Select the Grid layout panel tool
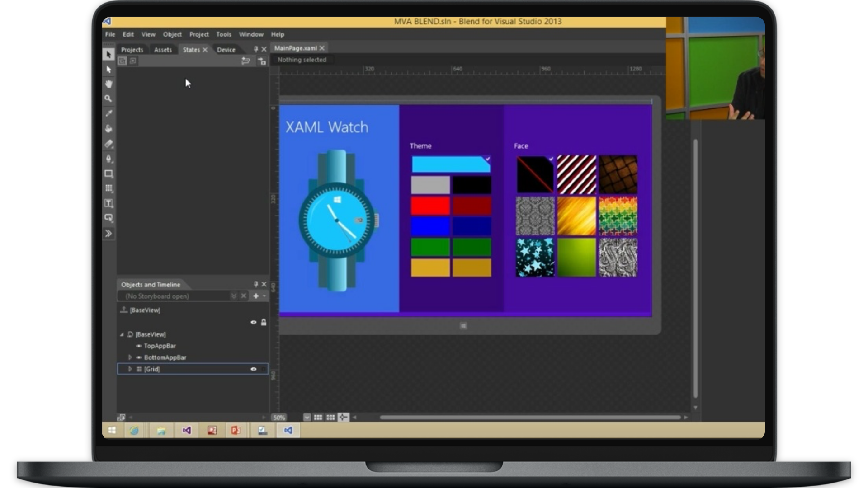 point(108,188)
